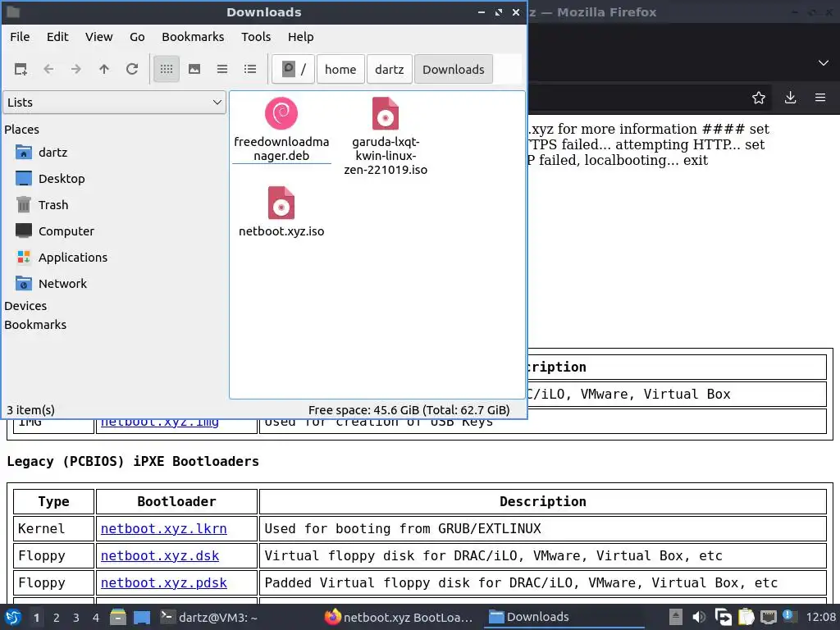This screenshot has width=840, height=630.
Task: Click the free space status text
Action: pyautogui.click(x=409, y=410)
